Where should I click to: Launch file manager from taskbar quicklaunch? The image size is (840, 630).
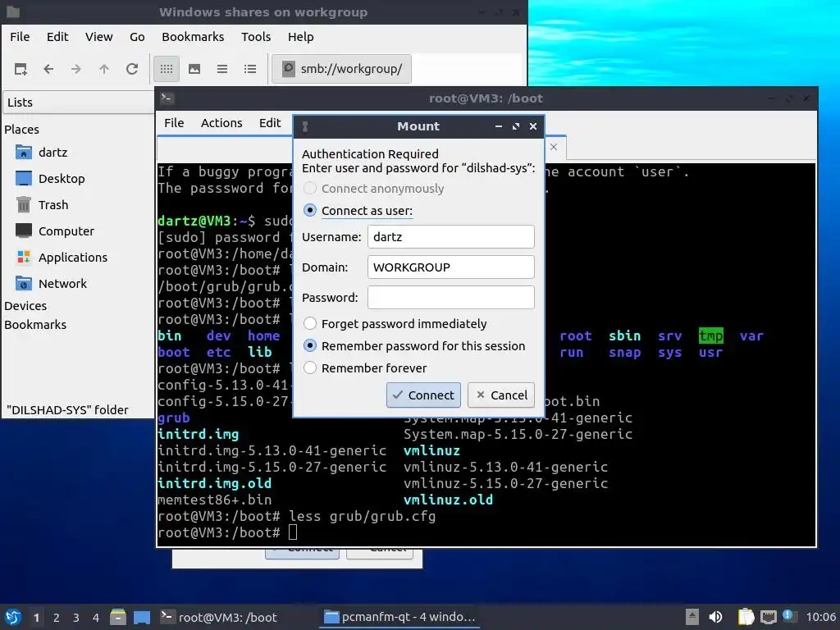tap(118, 617)
